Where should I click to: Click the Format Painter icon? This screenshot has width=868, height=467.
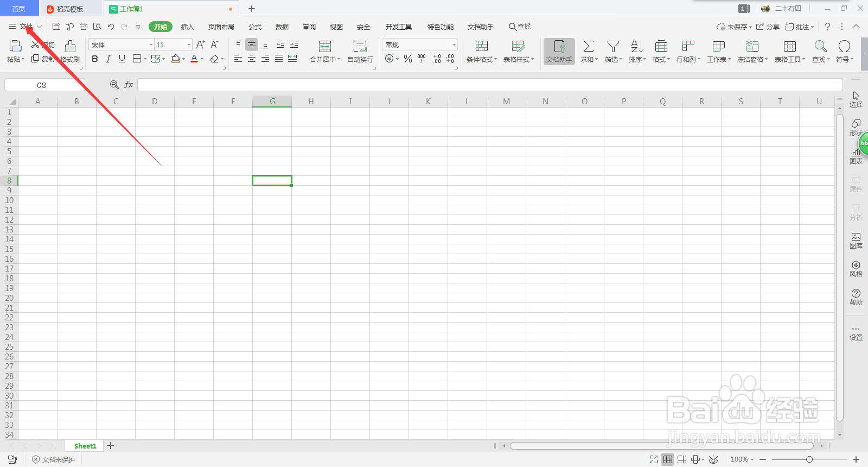[x=70, y=46]
